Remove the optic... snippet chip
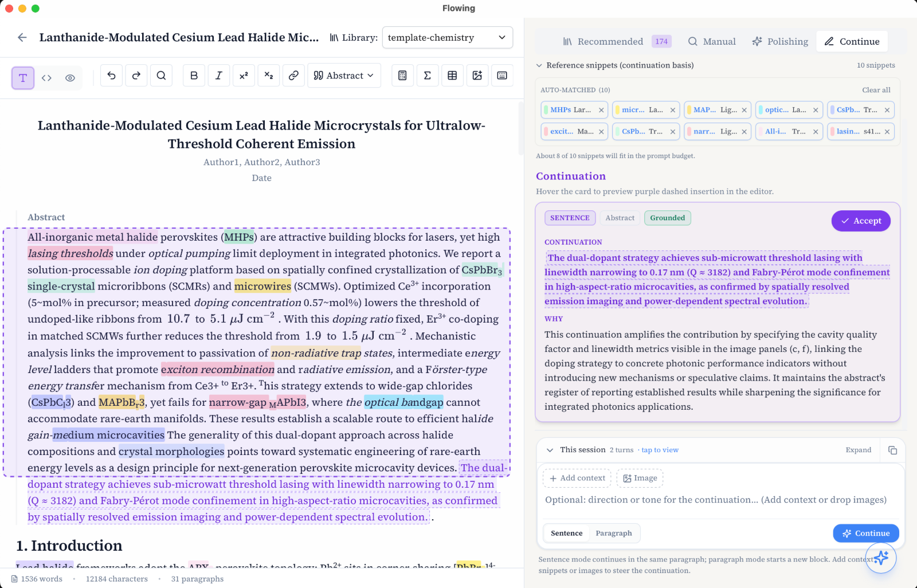Screen dimensions: 917x588 pyautogui.click(x=816, y=110)
